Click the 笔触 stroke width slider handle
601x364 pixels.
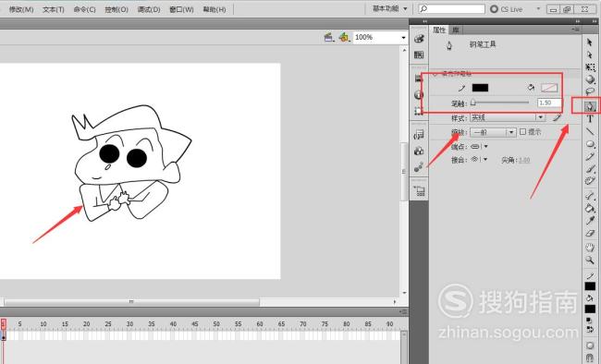[473, 103]
